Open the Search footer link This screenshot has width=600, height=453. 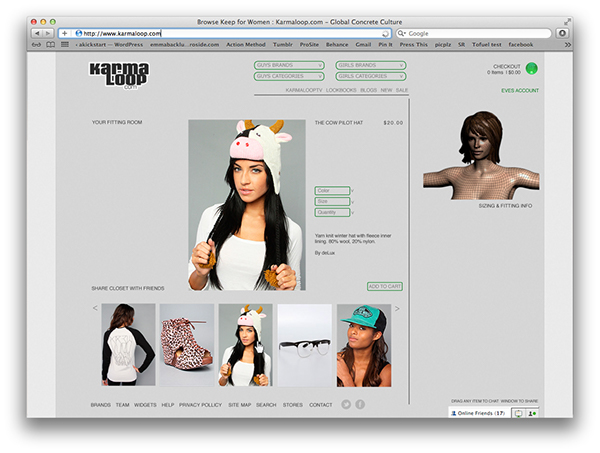(x=266, y=405)
